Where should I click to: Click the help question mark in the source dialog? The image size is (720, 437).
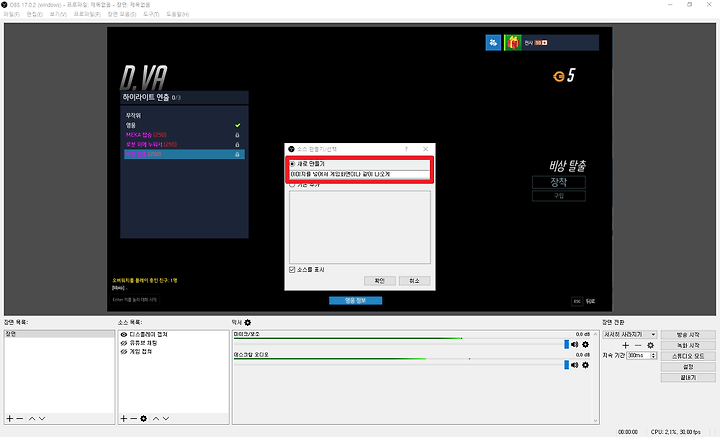pos(406,149)
